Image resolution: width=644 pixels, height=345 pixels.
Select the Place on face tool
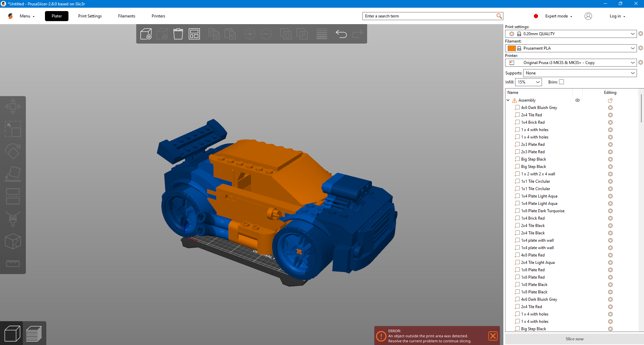(13, 174)
